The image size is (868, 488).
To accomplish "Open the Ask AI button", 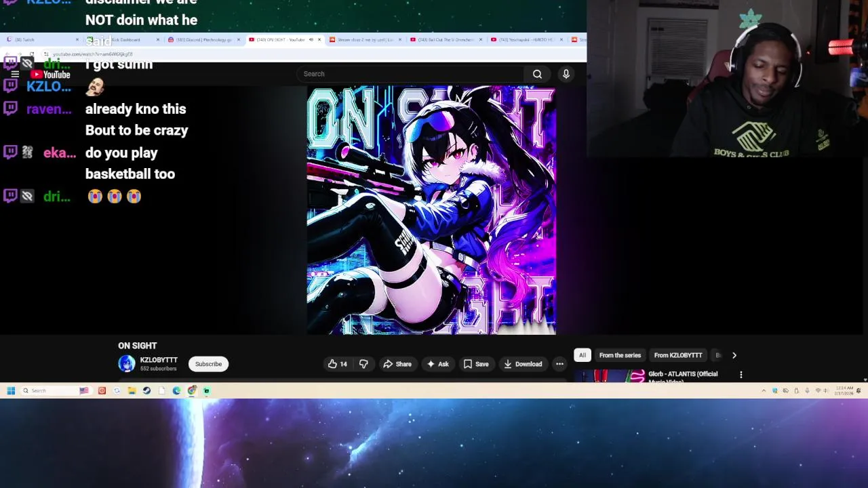I will (437, 364).
